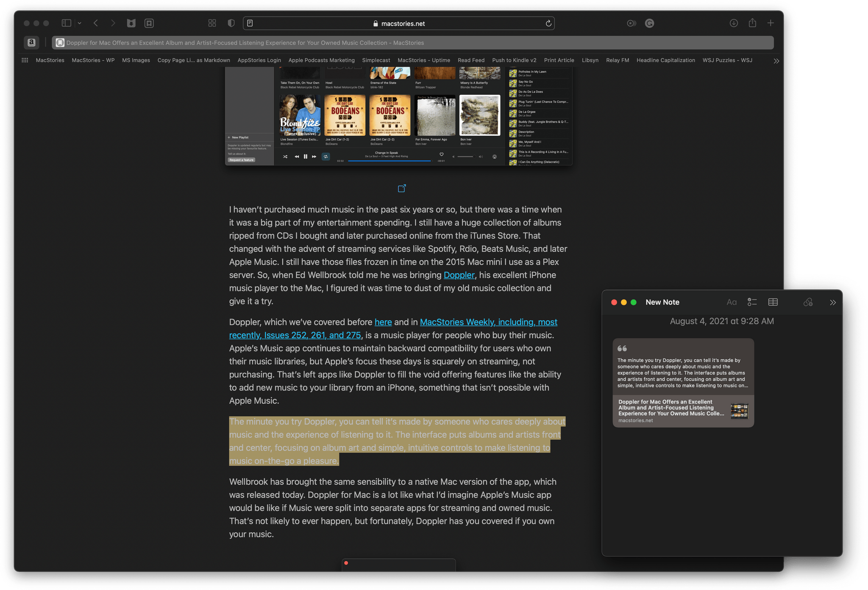Open the Simplecast bookmark
868x590 pixels.
tap(376, 60)
